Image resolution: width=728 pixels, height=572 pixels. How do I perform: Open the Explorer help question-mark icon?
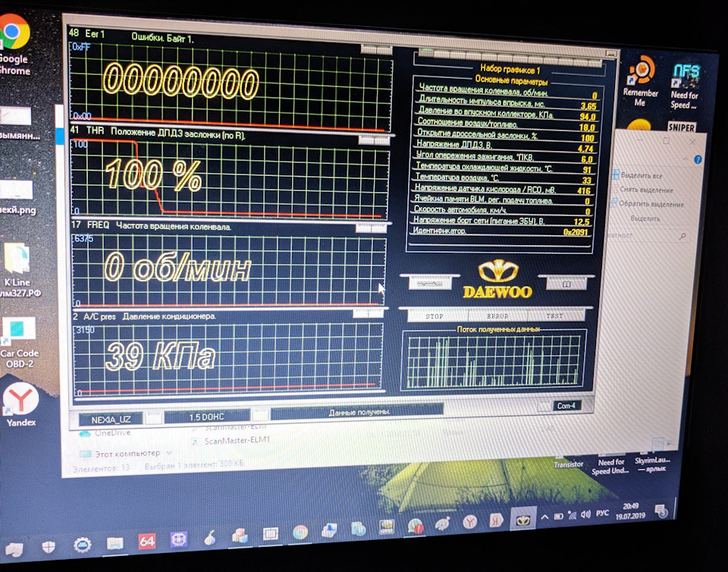[698, 160]
